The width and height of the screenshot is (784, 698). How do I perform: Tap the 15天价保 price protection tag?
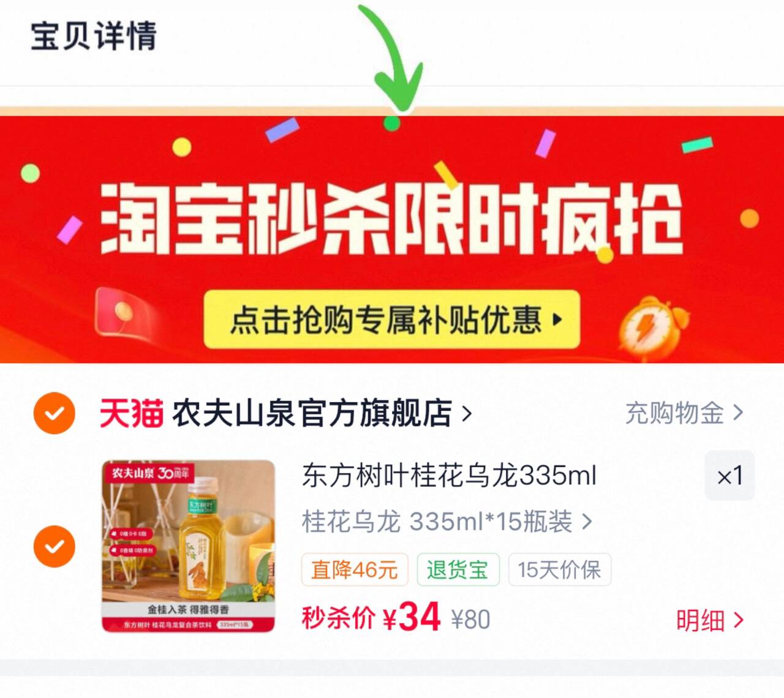[559, 569]
